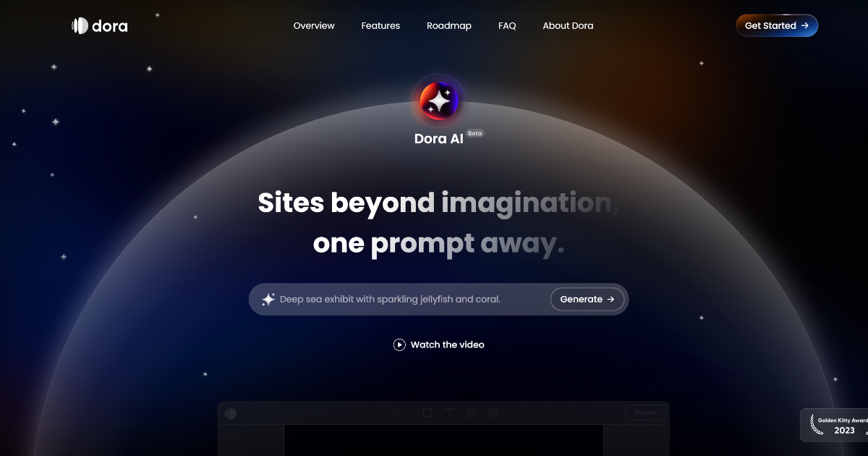Click the Beta badge beside Dora AI
Image resolution: width=868 pixels, height=456 pixels.
pyautogui.click(x=475, y=133)
